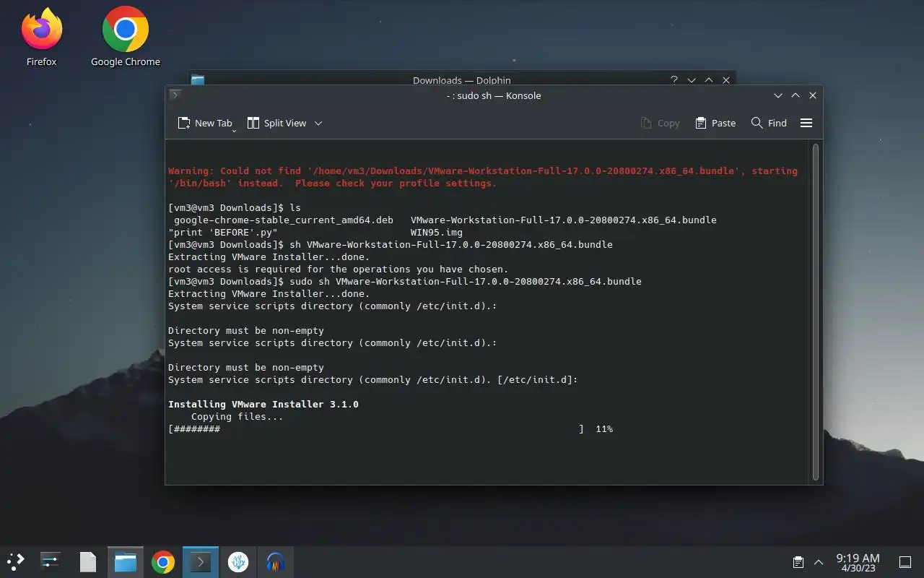Expand the Split View dropdown chevron
924x578 pixels.
pyautogui.click(x=318, y=123)
